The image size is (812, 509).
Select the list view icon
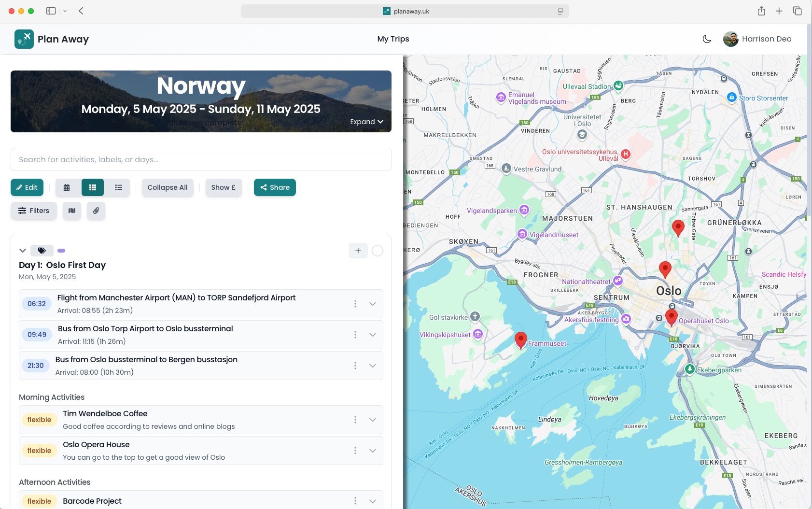118,187
